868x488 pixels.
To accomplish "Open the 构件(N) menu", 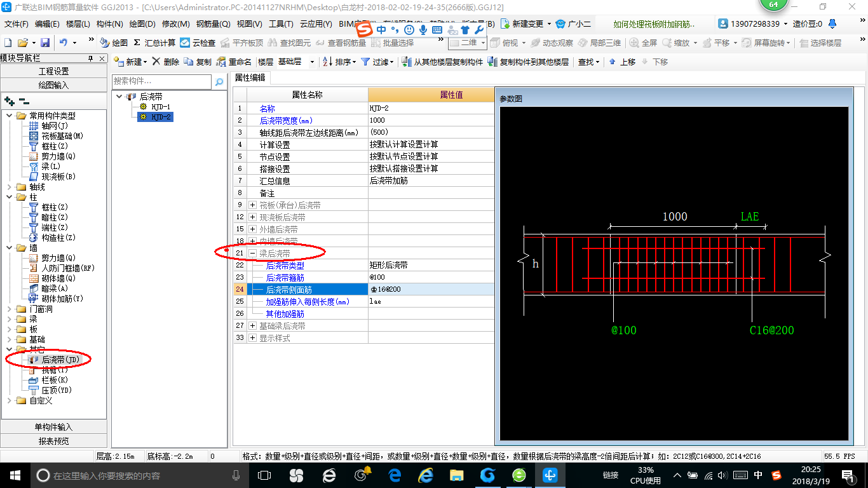I will click(109, 24).
